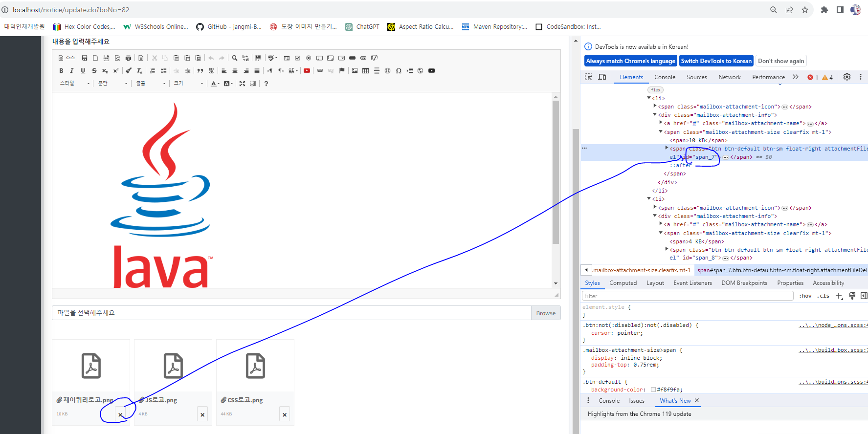Open the Event Listeners tab
868x434 pixels.
click(x=692, y=283)
